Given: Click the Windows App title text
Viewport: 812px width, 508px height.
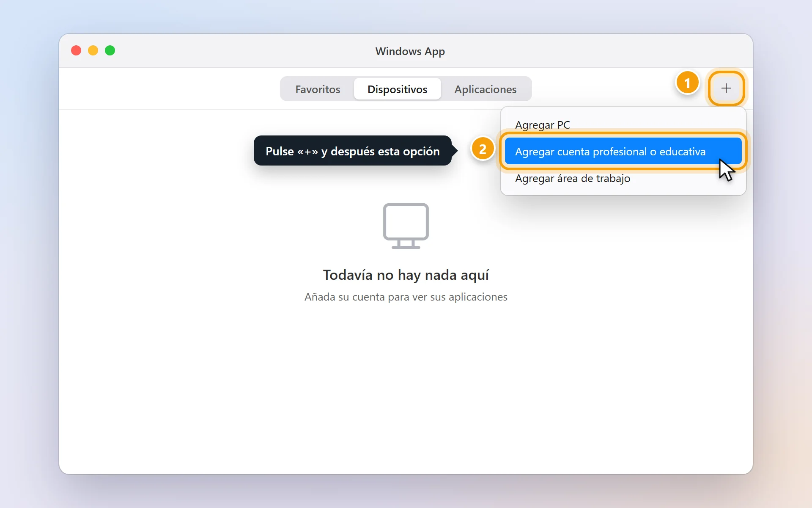Looking at the screenshot, I should (410, 51).
